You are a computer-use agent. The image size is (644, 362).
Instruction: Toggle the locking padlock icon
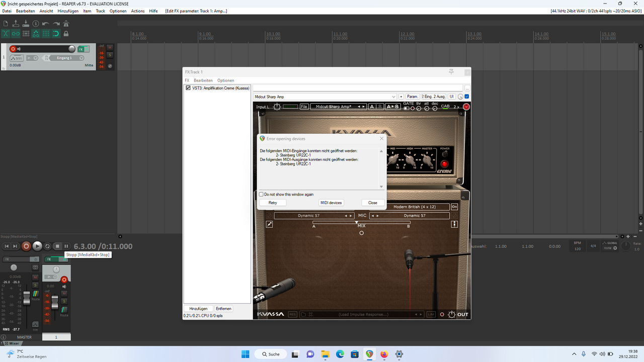coord(66,34)
